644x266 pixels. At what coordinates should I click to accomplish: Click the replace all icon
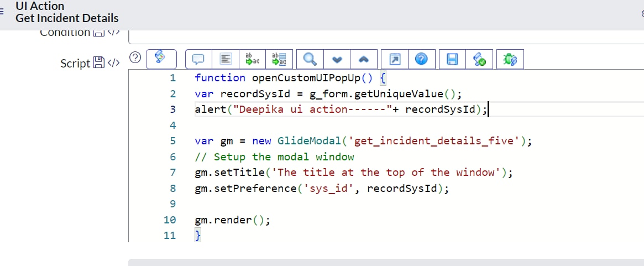[x=279, y=59]
